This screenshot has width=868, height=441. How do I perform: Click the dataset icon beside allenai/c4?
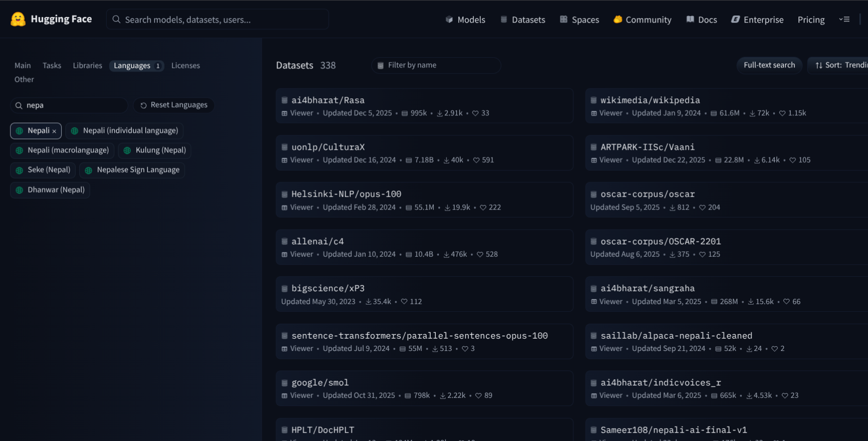[284, 241]
